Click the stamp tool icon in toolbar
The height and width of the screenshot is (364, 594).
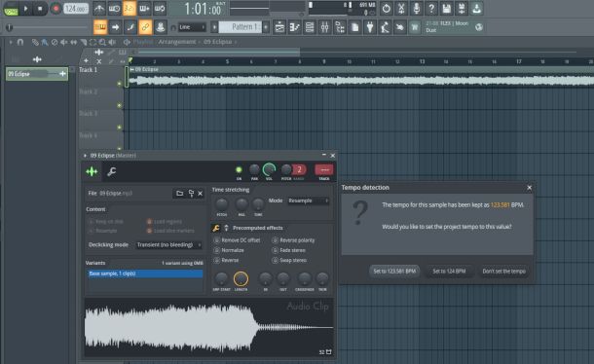pyautogui.click(x=161, y=27)
